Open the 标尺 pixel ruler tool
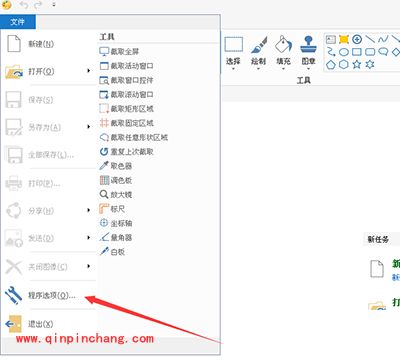 point(112,209)
